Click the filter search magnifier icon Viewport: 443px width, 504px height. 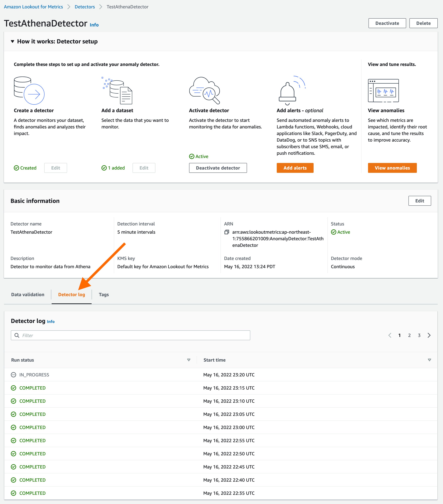(x=17, y=335)
